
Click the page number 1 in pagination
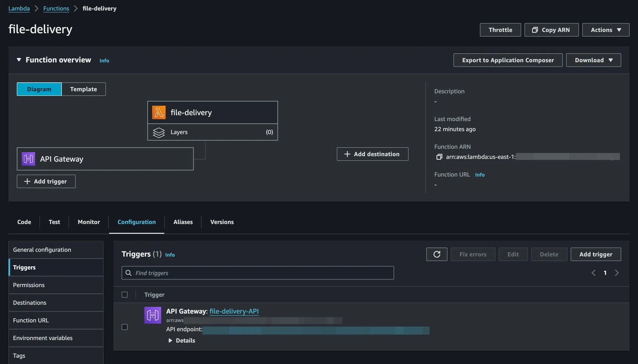click(x=605, y=273)
